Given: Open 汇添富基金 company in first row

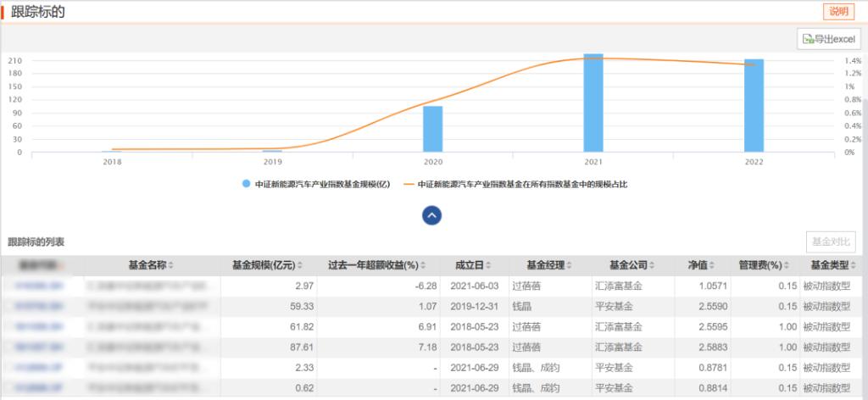Looking at the screenshot, I should click(x=618, y=286).
